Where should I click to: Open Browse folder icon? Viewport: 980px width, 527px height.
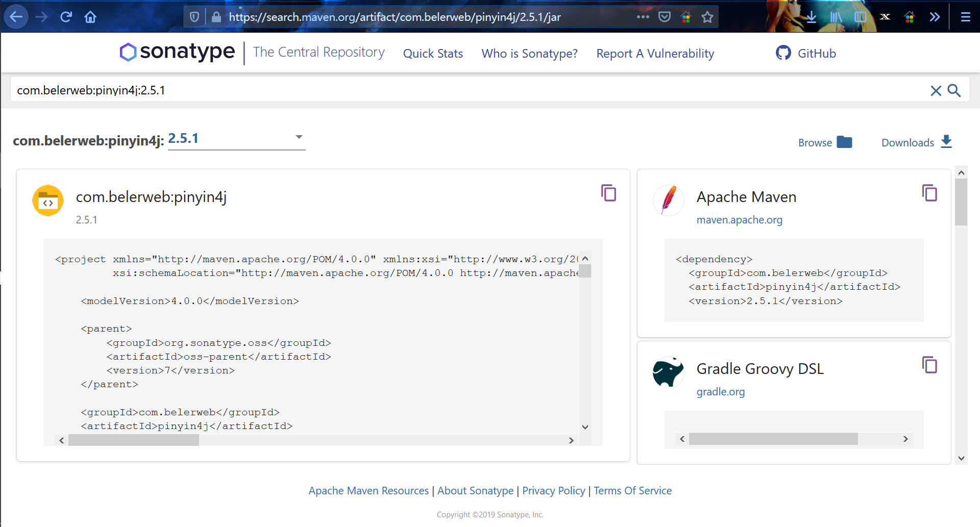pyautogui.click(x=845, y=142)
